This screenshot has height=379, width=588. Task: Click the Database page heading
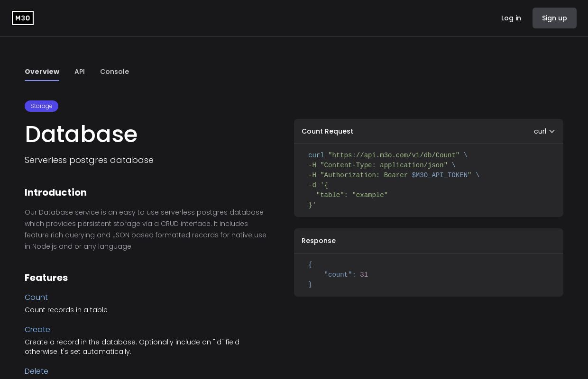(x=81, y=134)
